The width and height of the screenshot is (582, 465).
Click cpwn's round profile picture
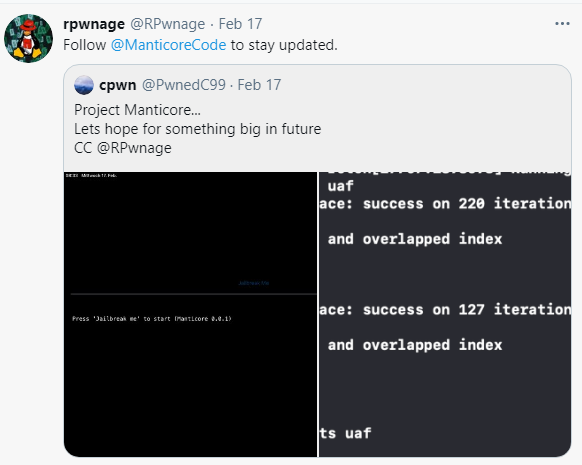(x=84, y=85)
